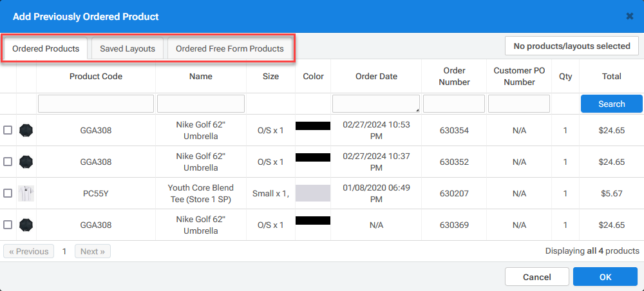Click the 02/27/2024 10:53 PM order date

376,130
